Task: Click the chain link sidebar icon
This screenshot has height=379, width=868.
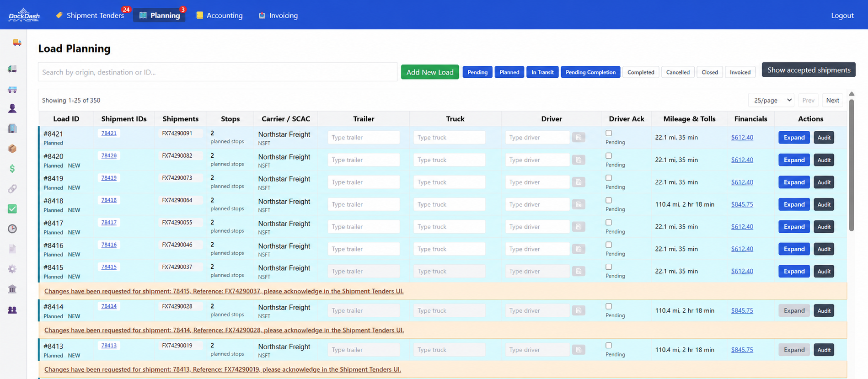Action: (12, 189)
